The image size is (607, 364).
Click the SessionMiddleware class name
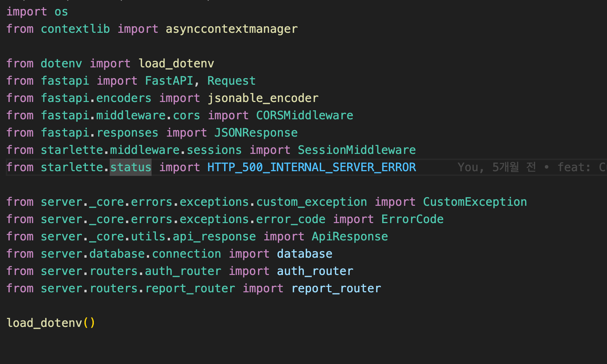pyautogui.click(x=357, y=150)
